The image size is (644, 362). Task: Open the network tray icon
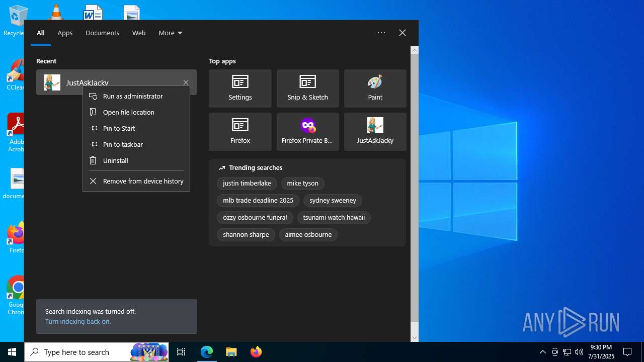click(567, 352)
